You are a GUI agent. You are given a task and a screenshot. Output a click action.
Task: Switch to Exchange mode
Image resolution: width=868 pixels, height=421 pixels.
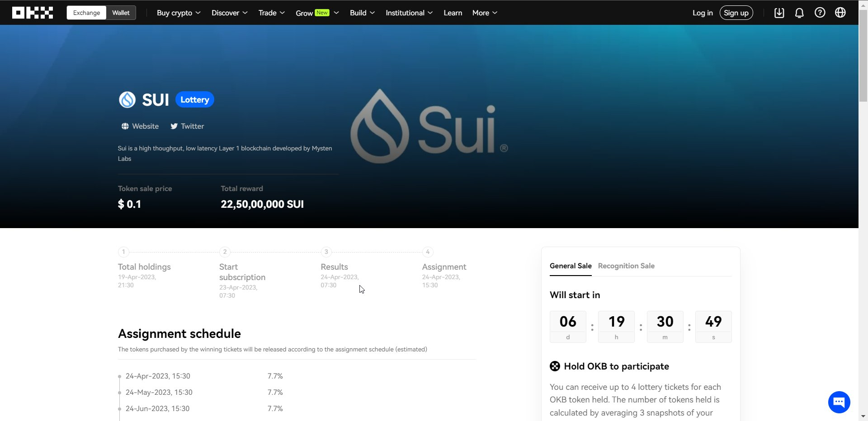[86, 13]
